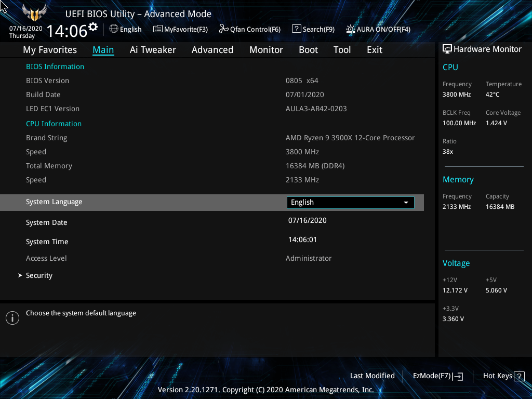Click the AURA light bulb icon
Viewport: 532px width, 399px height.
(350, 29)
